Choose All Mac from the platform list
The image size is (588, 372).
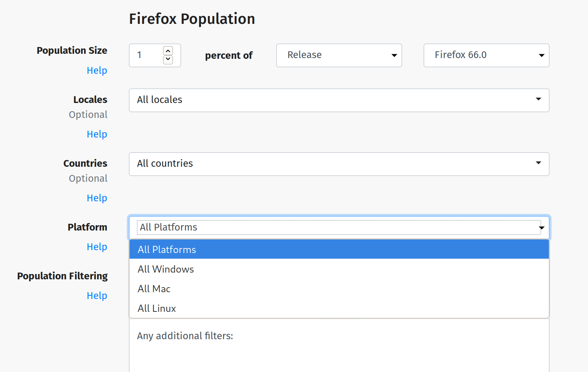click(x=339, y=289)
